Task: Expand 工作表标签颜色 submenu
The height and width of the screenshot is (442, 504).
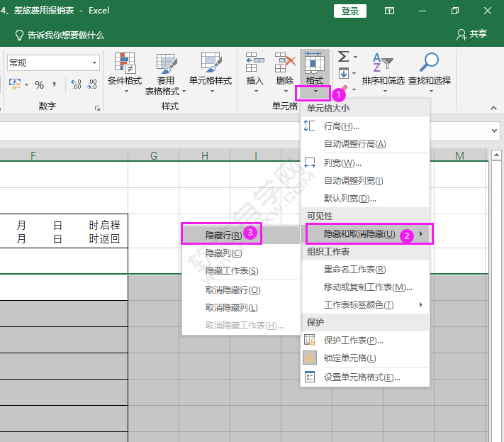Action: [x=368, y=305]
